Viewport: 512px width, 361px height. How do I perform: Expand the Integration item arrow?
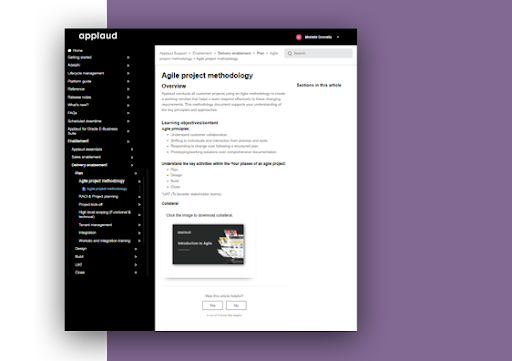(x=139, y=233)
